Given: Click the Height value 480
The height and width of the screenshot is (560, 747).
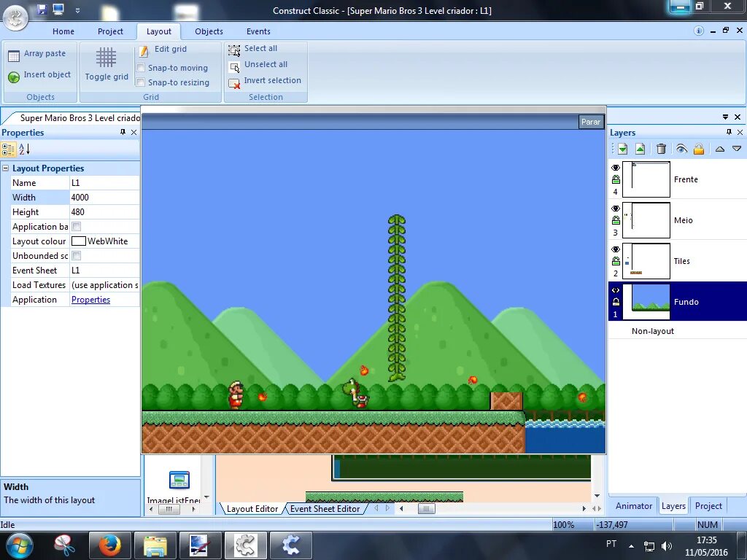Looking at the screenshot, I should pyautogui.click(x=104, y=212).
